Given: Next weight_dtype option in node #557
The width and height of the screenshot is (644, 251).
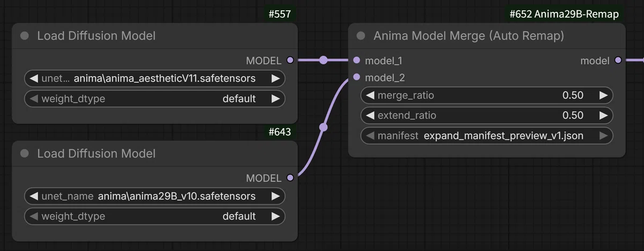Looking at the screenshot, I should click(x=275, y=99).
